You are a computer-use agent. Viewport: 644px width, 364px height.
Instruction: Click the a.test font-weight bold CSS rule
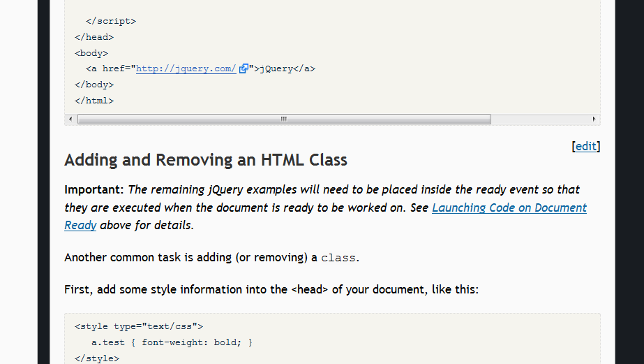pyautogui.click(x=172, y=342)
